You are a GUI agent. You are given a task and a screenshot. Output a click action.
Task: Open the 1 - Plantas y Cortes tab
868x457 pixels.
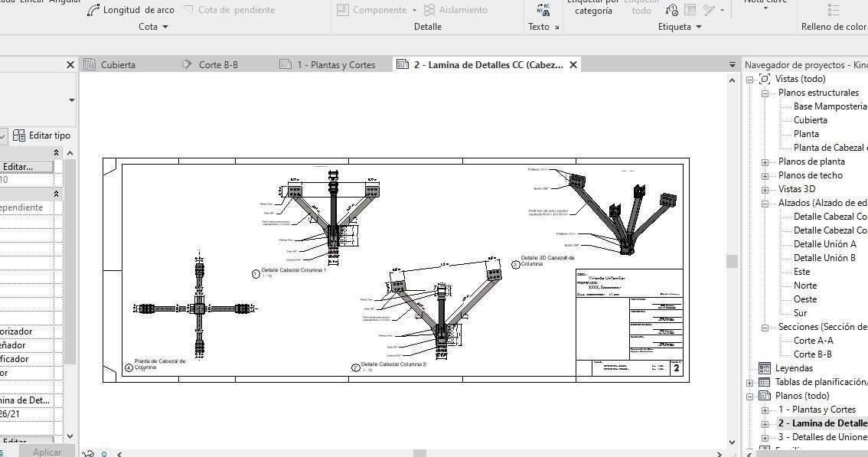click(x=328, y=65)
